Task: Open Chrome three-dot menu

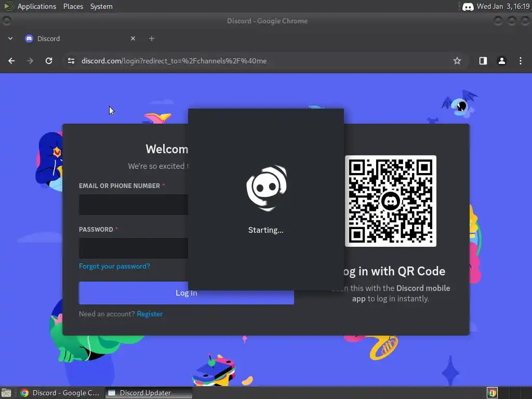Action: pyautogui.click(x=521, y=61)
